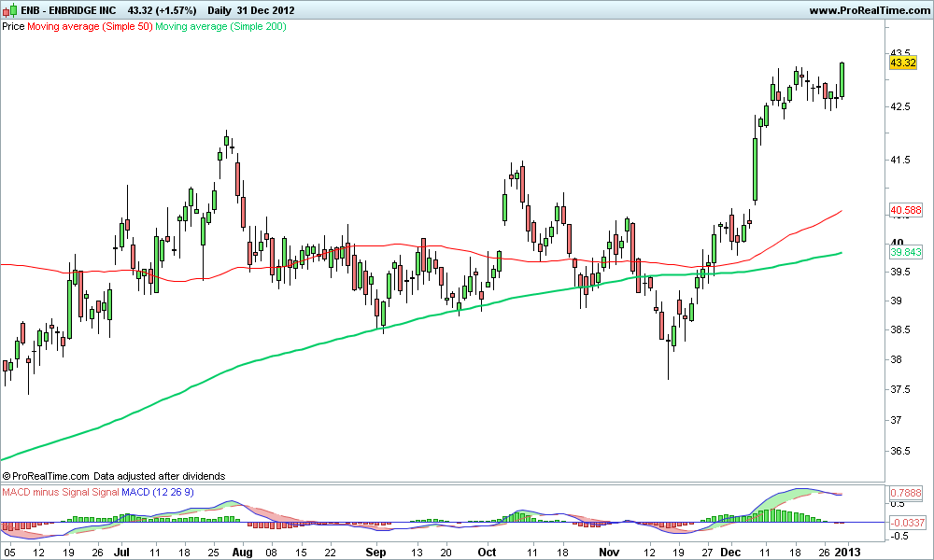Click the 36.5 price axis label
This screenshot has height=560, width=934.
[900, 451]
